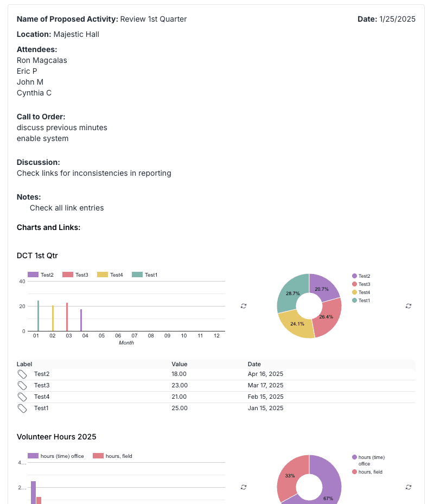Click the tag icon beside Test3 row
Image resolution: width=434 pixels, height=504 pixels.
22,386
